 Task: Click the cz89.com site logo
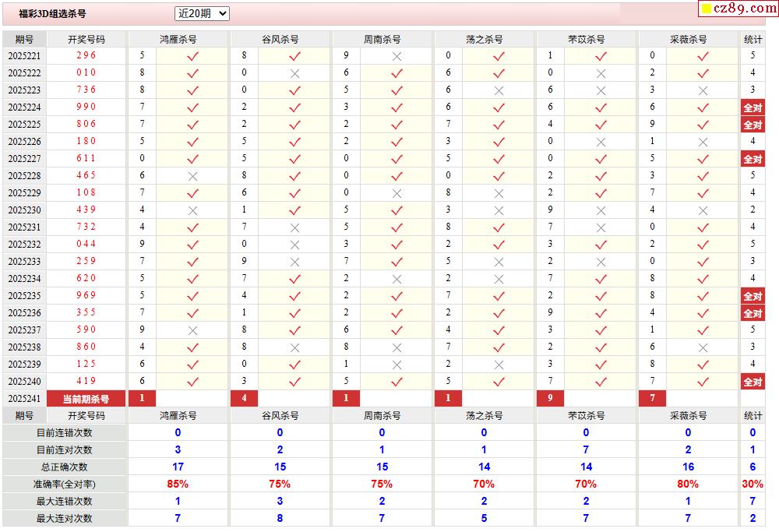tap(738, 8)
